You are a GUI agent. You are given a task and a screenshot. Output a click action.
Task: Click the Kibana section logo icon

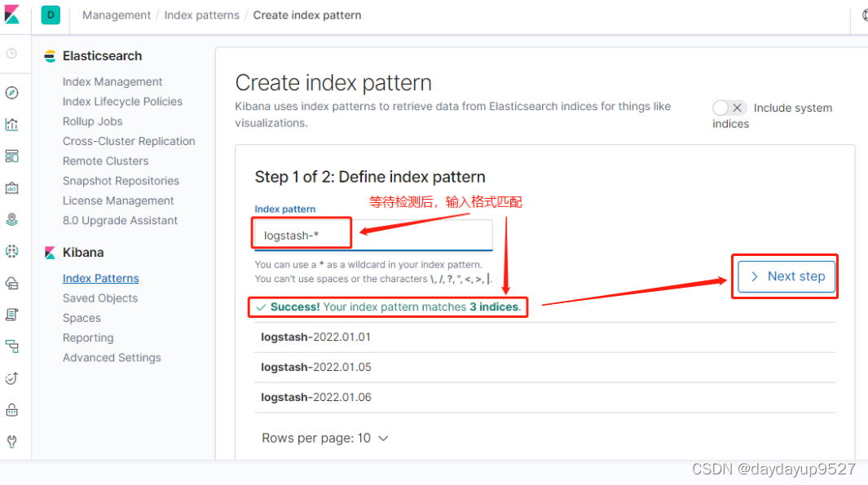[50, 253]
